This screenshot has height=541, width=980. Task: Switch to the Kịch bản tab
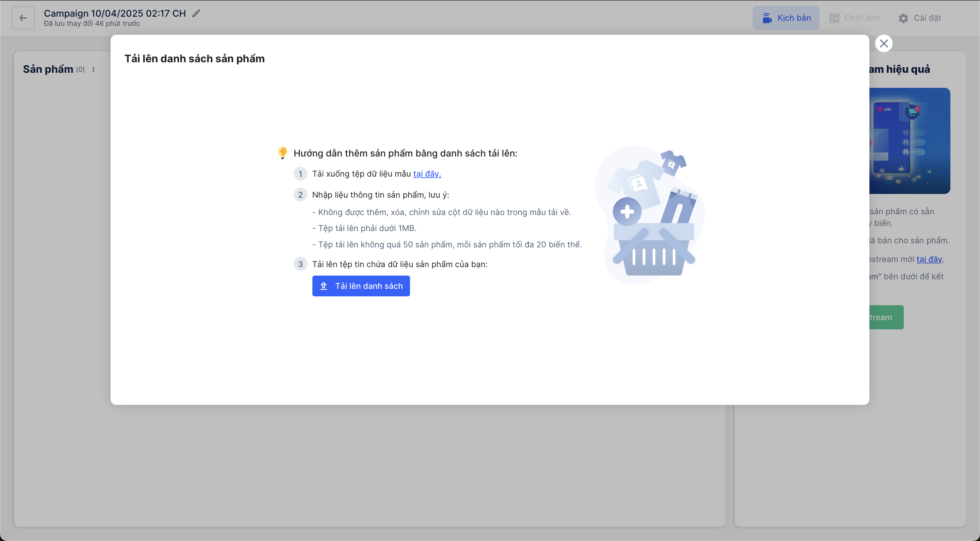pyautogui.click(x=786, y=18)
